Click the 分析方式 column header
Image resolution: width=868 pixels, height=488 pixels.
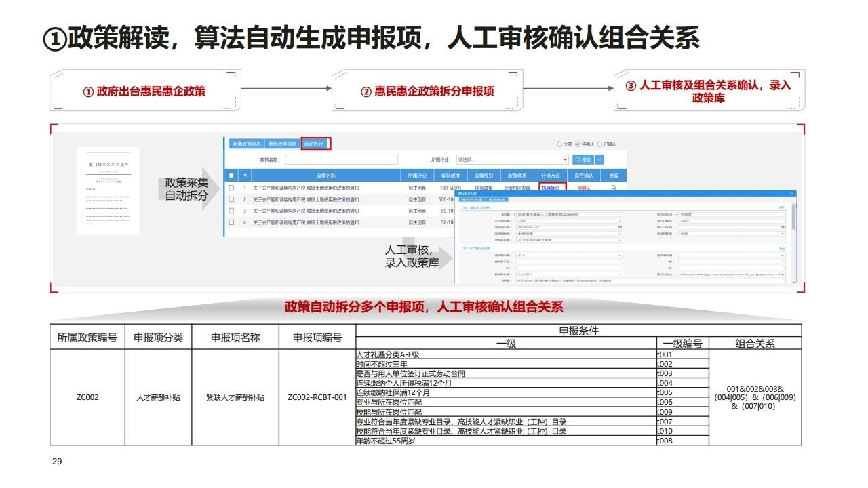click(550, 176)
